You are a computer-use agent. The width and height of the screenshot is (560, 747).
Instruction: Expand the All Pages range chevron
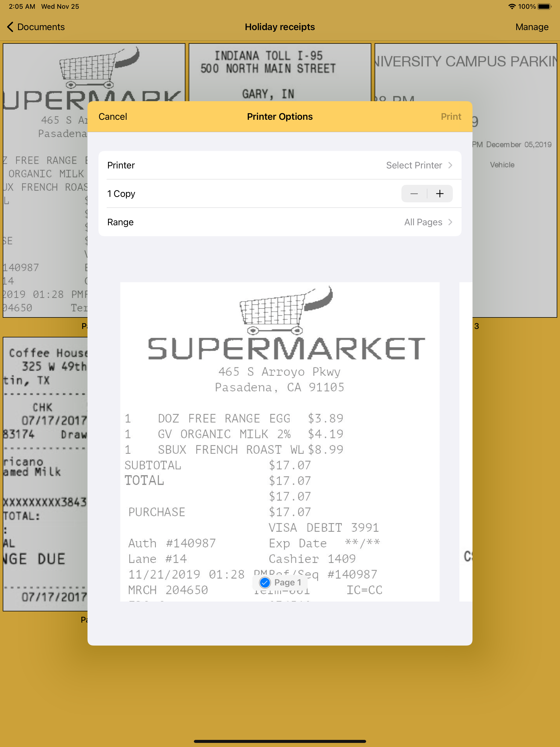[x=450, y=222]
